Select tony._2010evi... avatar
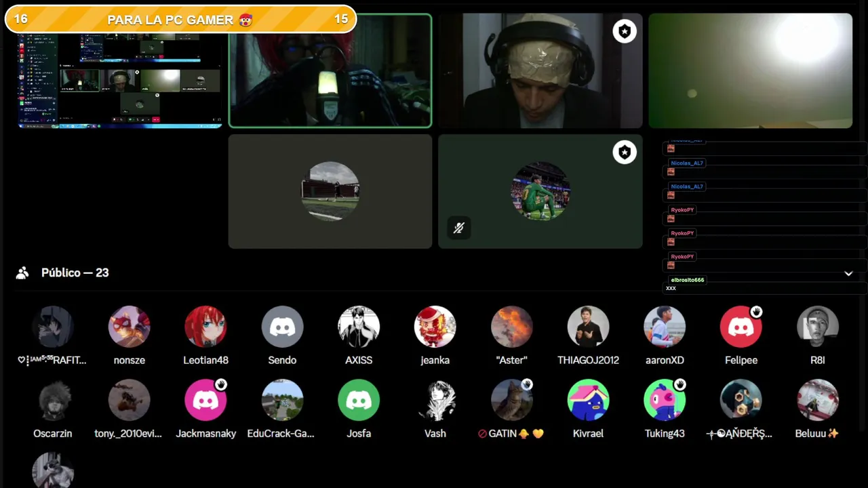Image resolution: width=868 pixels, height=488 pixels. 129,400
